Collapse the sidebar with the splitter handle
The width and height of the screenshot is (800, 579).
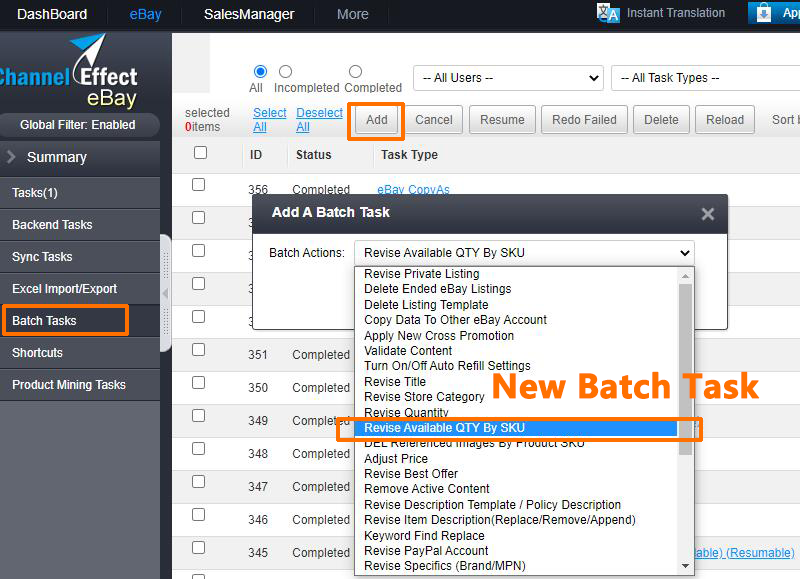pos(165,293)
